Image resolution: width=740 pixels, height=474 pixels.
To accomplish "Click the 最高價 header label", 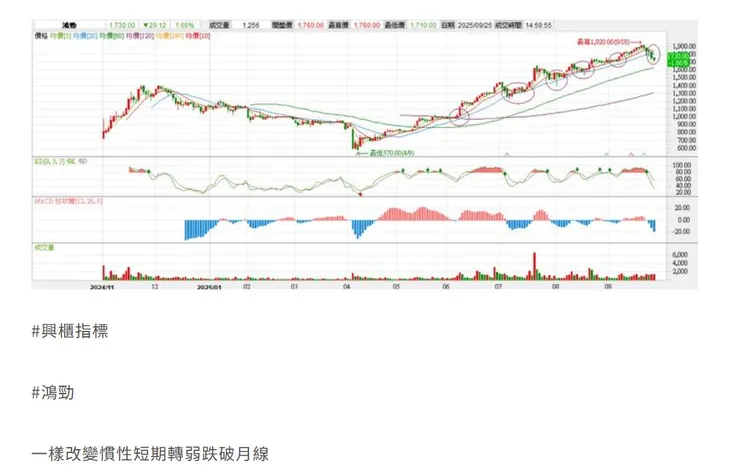I will (338, 25).
